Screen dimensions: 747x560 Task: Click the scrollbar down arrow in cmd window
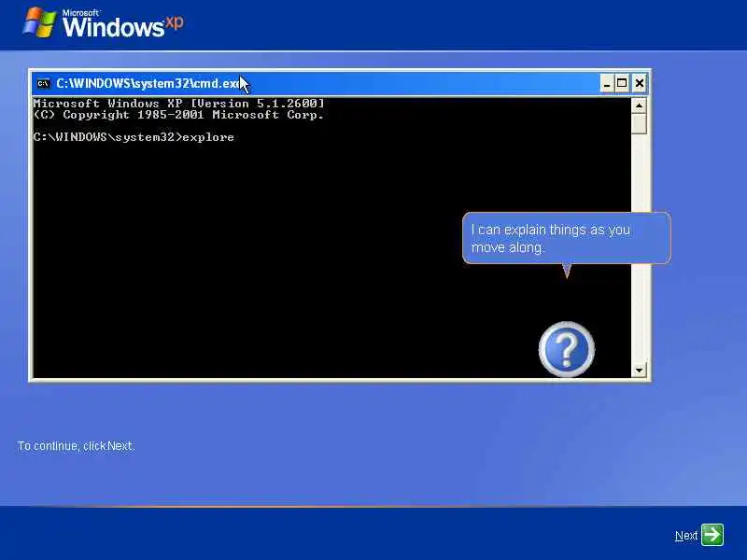pyautogui.click(x=639, y=370)
